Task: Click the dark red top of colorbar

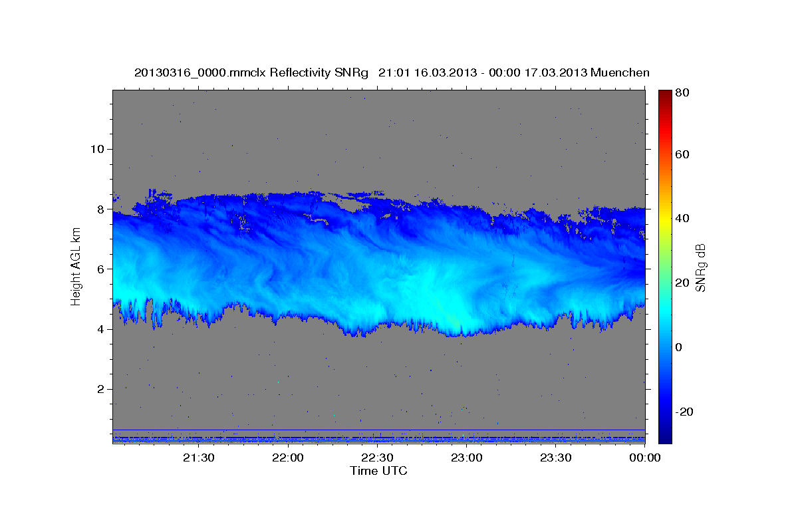Action: pyautogui.click(x=665, y=94)
